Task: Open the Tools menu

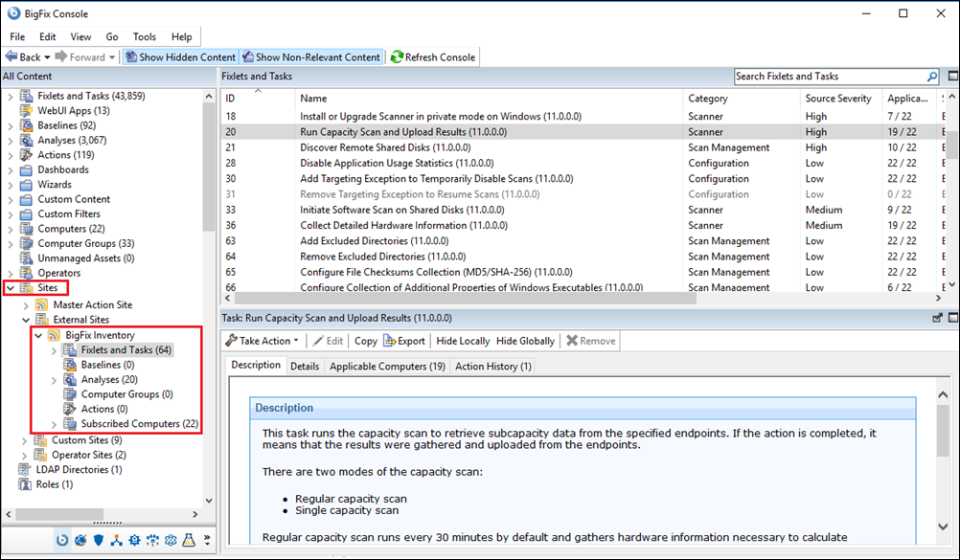Action: pyautogui.click(x=144, y=36)
